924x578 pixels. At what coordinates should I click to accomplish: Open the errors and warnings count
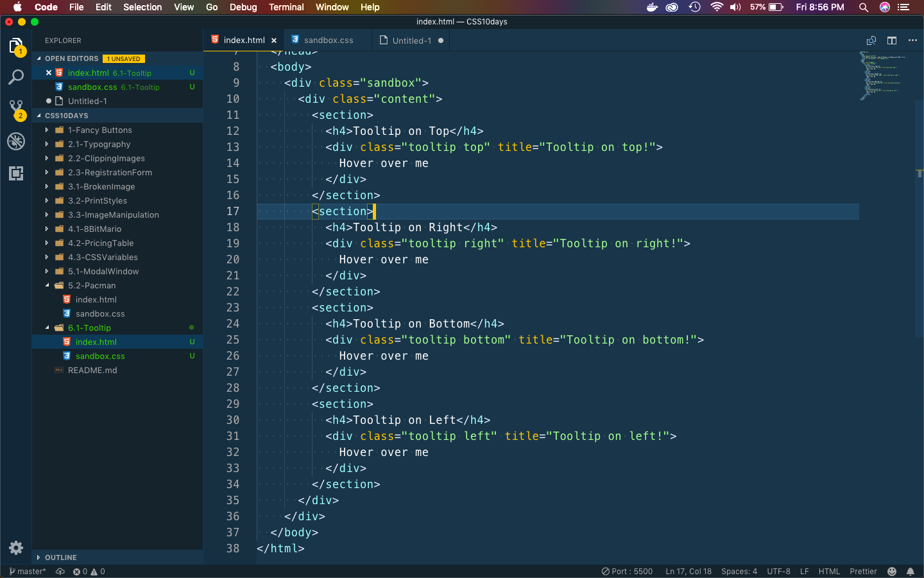point(89,572)
